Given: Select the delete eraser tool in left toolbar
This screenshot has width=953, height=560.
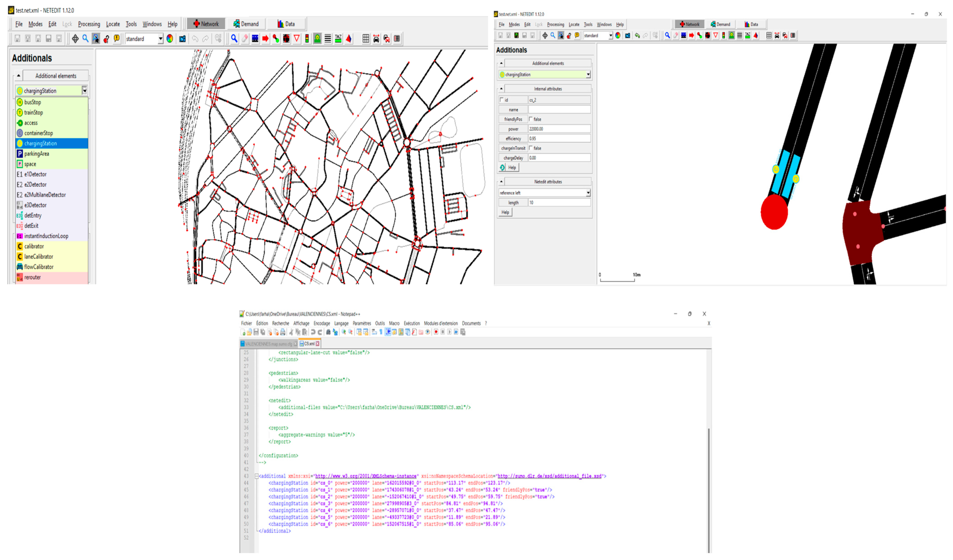Looking at the screenshot, I should click(x=245, y=39).
